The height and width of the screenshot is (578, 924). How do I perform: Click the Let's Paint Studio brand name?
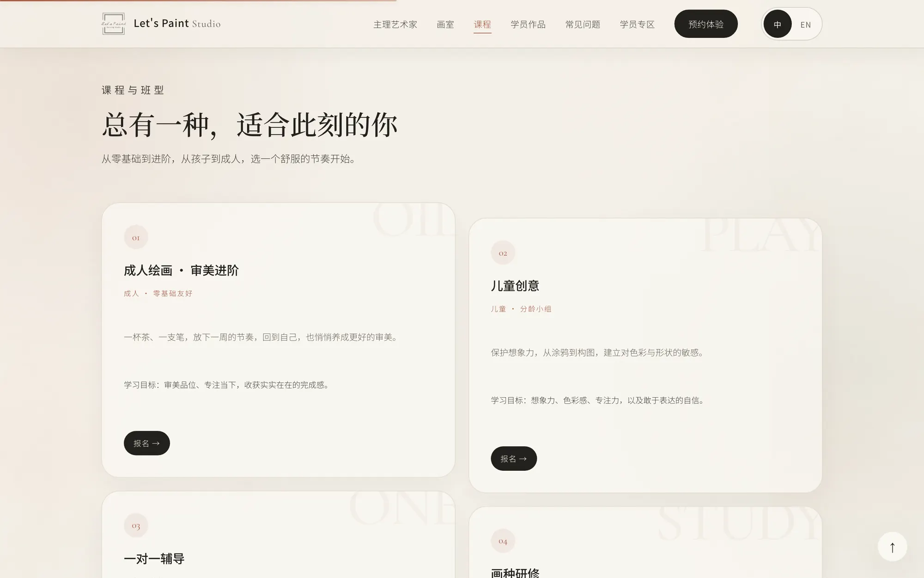point(177,24)
